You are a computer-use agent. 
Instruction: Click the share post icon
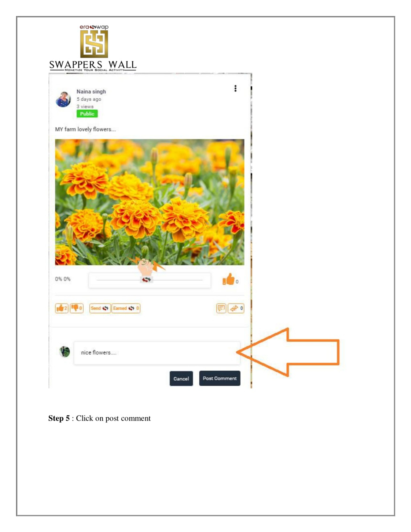coord(236,308)
